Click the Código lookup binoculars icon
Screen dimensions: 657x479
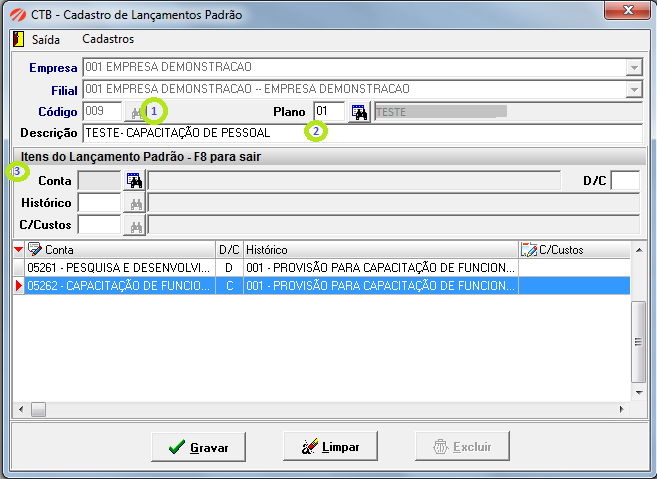point(135,112)
